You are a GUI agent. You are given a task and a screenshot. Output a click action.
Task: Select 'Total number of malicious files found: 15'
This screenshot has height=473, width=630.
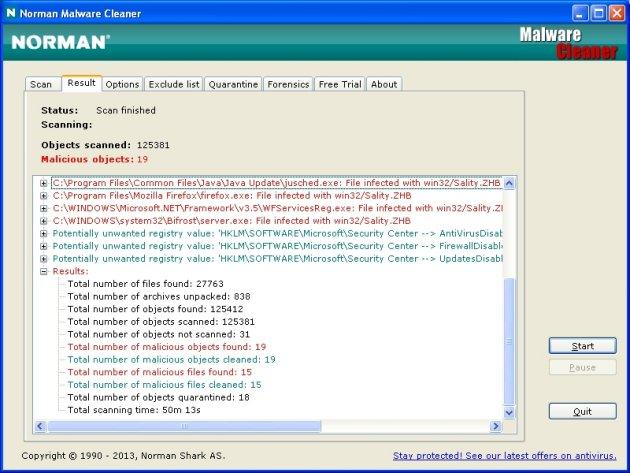click(160, 372)
